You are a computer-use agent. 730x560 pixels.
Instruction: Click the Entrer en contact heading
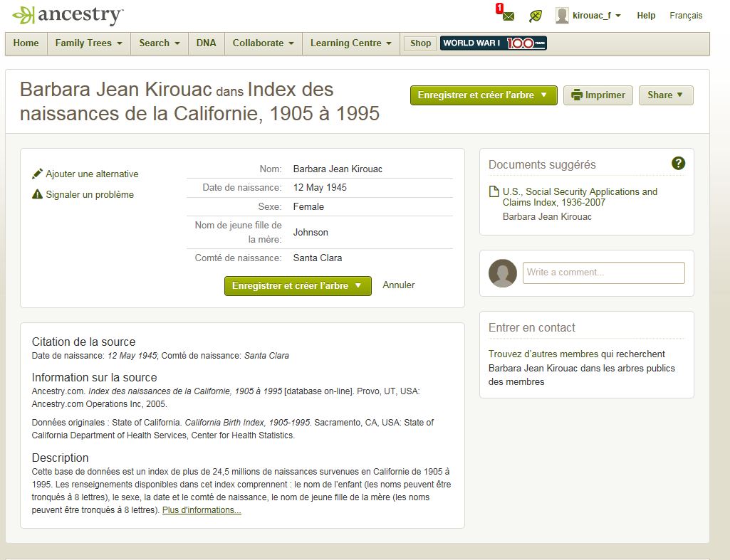[532, 327]
